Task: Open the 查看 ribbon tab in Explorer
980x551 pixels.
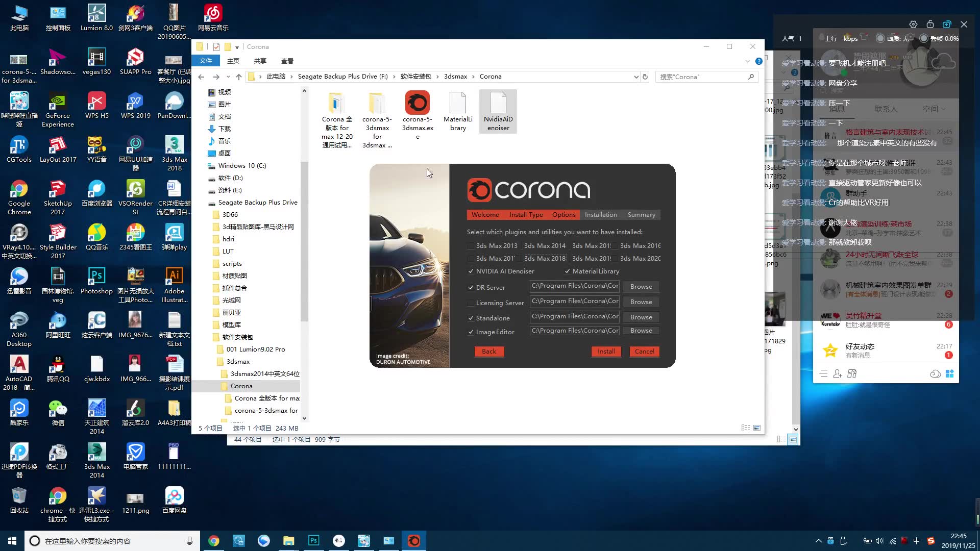Action: [x=287, y=61]
